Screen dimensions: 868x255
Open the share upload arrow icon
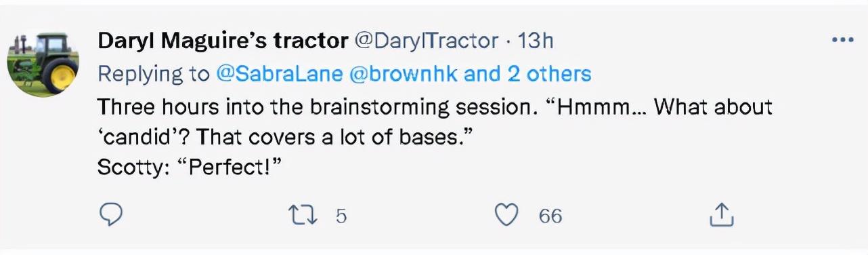pos(721,215)
